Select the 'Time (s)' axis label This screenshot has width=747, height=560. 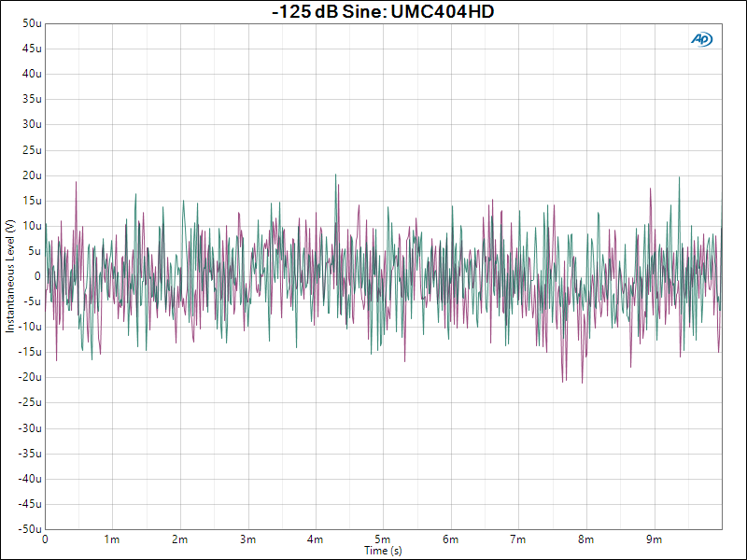click(x=383, y=551)
